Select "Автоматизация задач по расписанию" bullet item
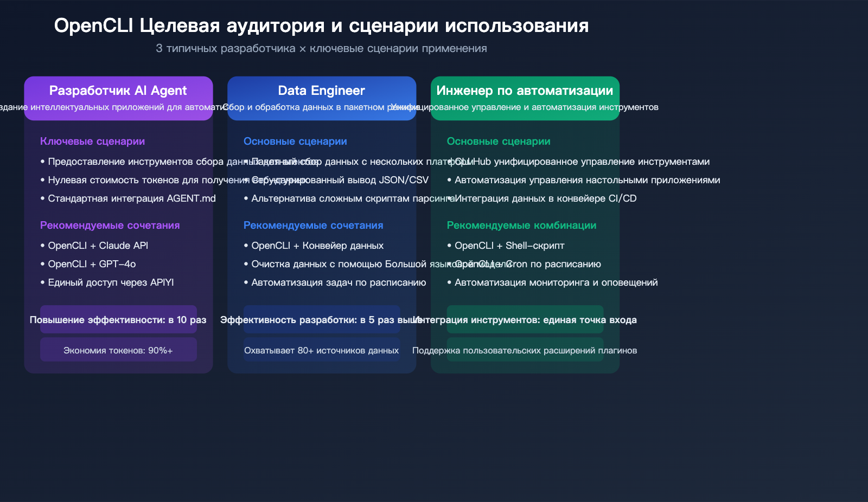The height and width of the screenshot is (502, 868). pos(339,282)
